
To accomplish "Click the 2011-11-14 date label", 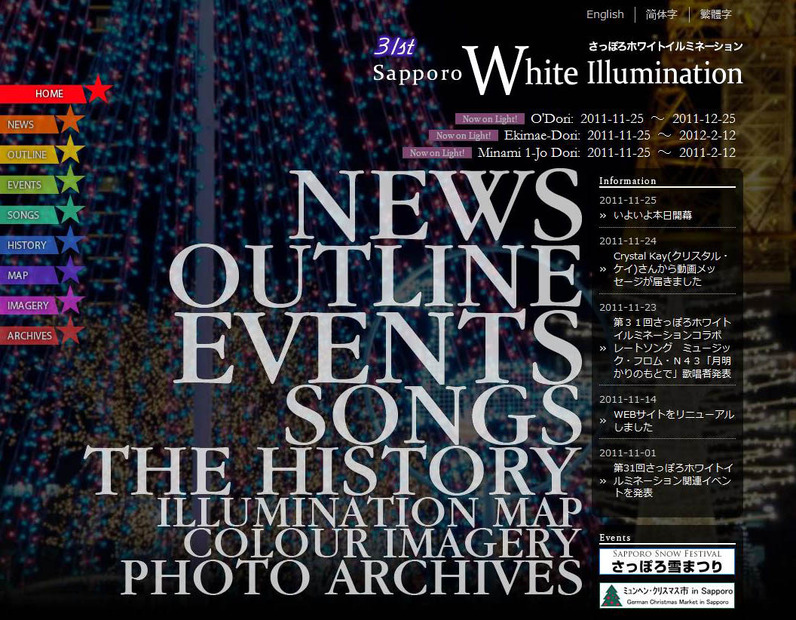I will (x=627, y=399).
